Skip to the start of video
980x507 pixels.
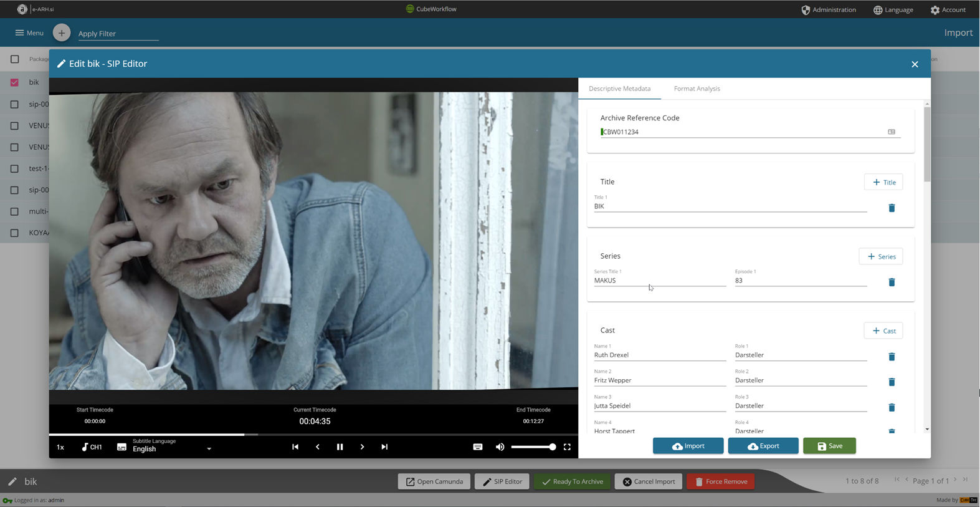click(x=295, y=447)
